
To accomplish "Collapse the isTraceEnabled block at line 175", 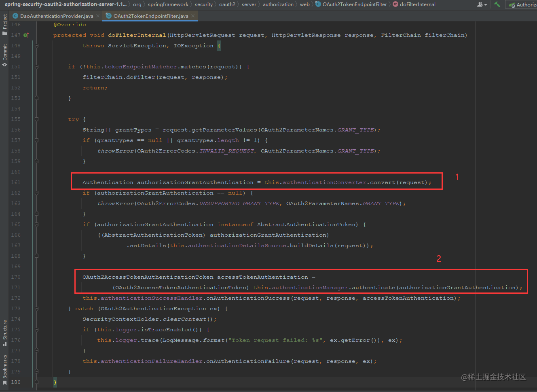I will click(x=36, y=330).
